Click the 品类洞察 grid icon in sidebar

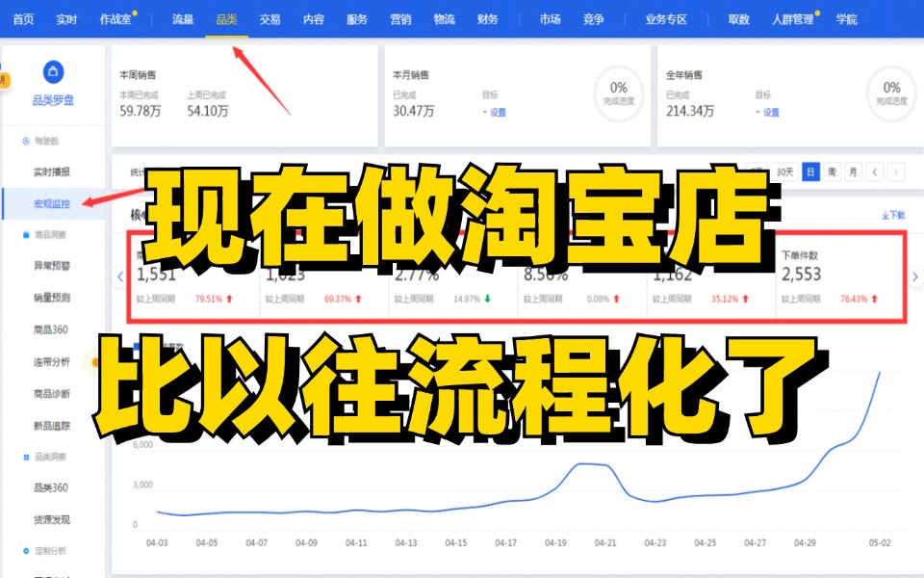point(25,457)
